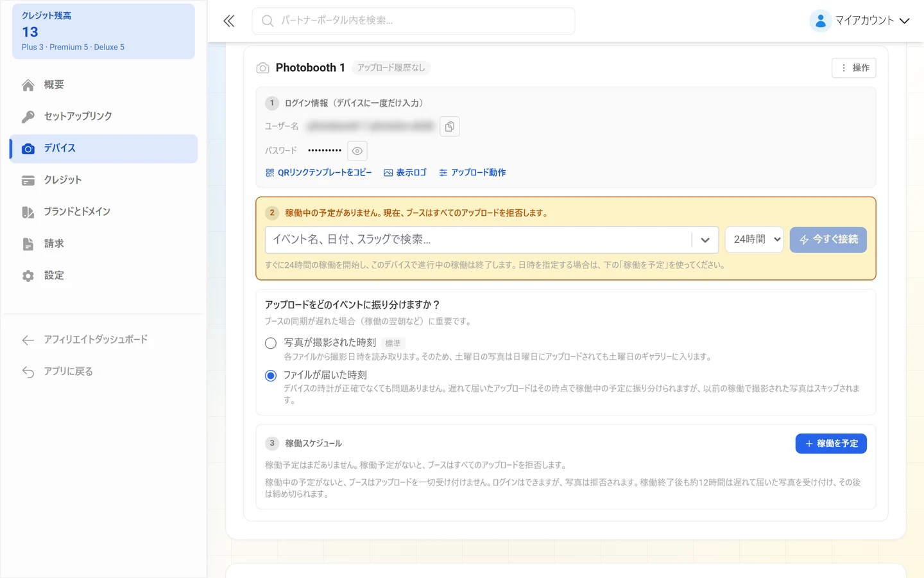This screenshot has height=578, width=924.
Task: Click the QR code icon
Action: pyautogui.click(x=269, y=173)
